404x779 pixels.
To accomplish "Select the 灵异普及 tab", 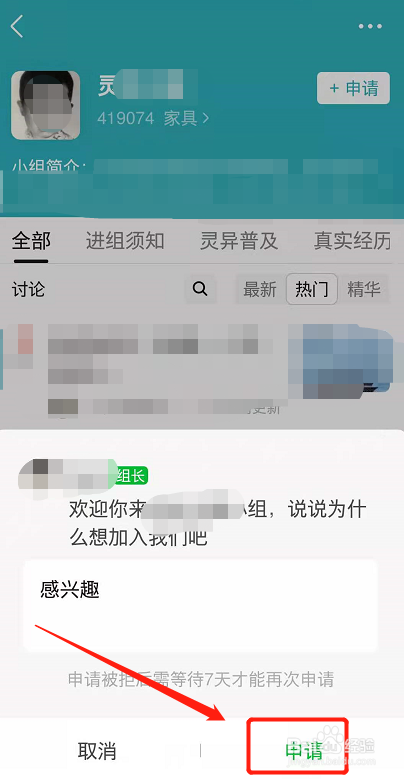I will (239, 241).
